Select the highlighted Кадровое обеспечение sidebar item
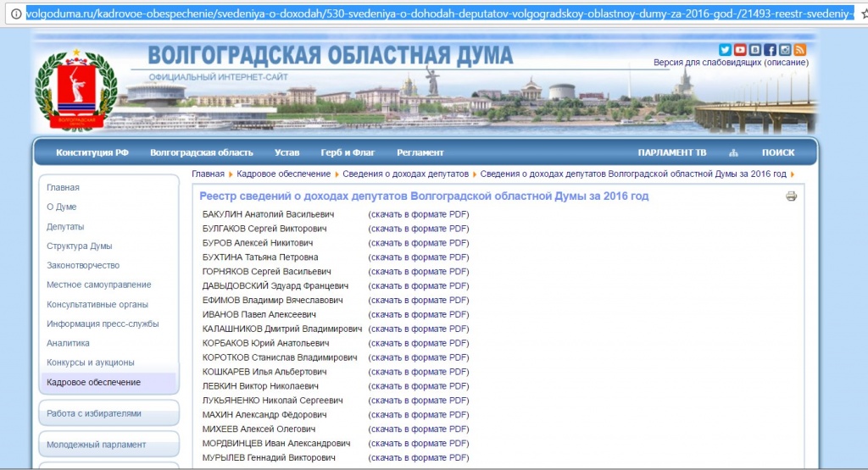 pyautogui.click(x=109, y=382)
